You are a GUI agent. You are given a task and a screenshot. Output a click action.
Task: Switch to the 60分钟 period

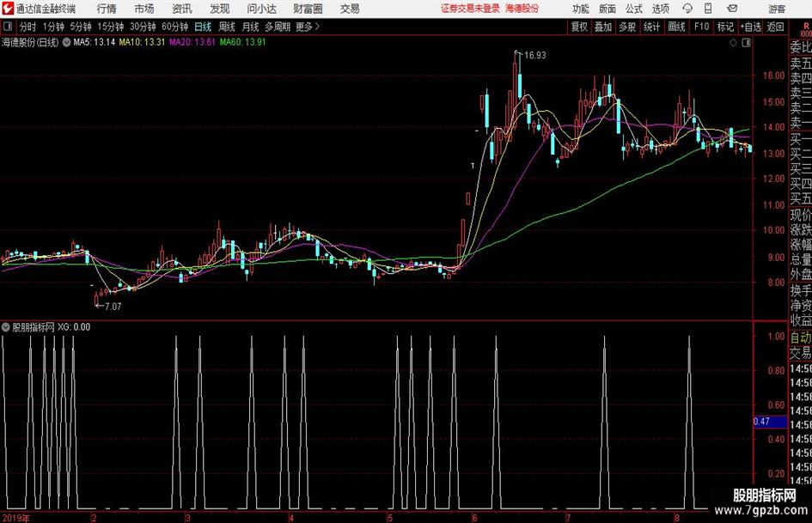click(x=175, y=27)
